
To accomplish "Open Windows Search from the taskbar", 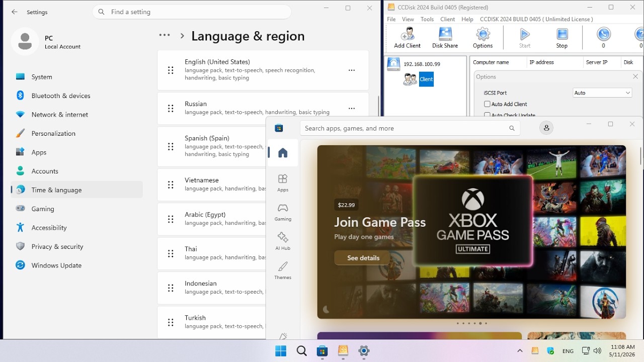I will [301, 351].
